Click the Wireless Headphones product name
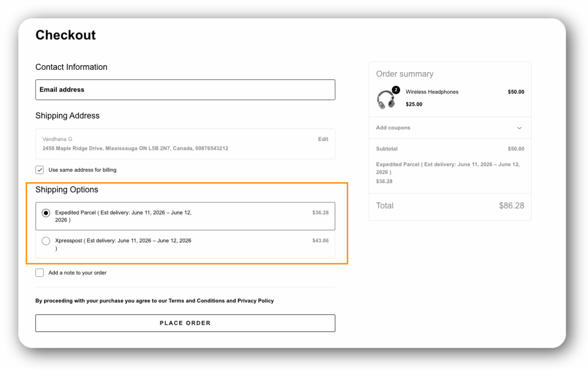Viewport: 588px width, 370px height. click(x=432, y=92)
